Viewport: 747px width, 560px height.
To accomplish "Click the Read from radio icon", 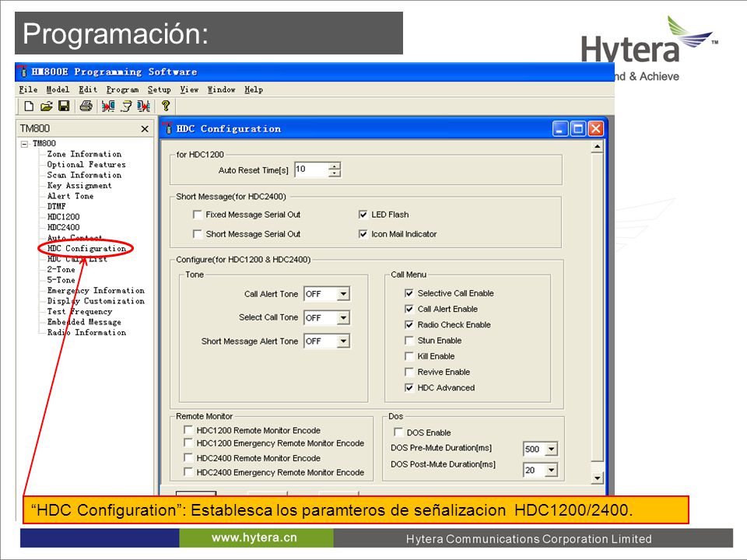I will tap(108, 107).
